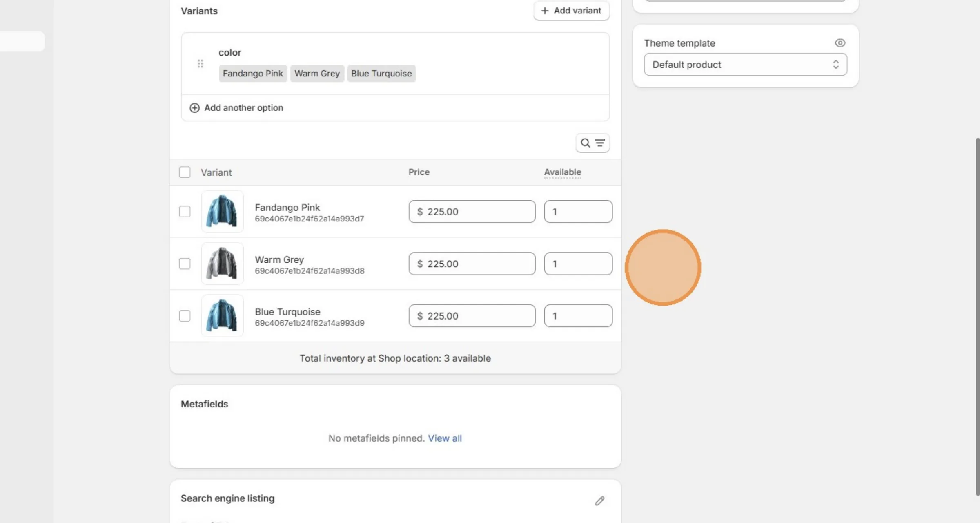
Task: Click the Warm Grey color tag
Action: (x=317, y=74)
